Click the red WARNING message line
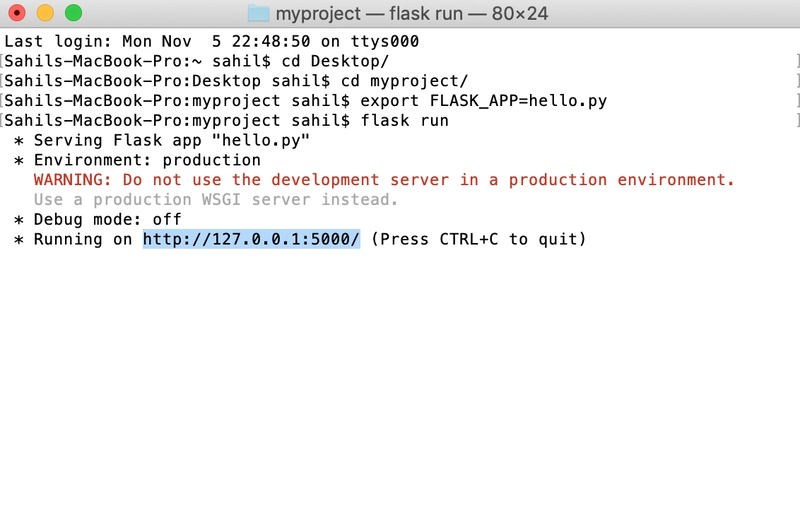This screenshot has width=800, height=506. coord(384,180)
